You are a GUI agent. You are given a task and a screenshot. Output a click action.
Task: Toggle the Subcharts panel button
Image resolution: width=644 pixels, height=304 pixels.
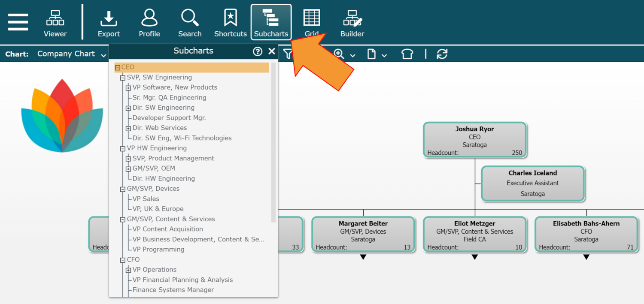(x=271, y=23)
